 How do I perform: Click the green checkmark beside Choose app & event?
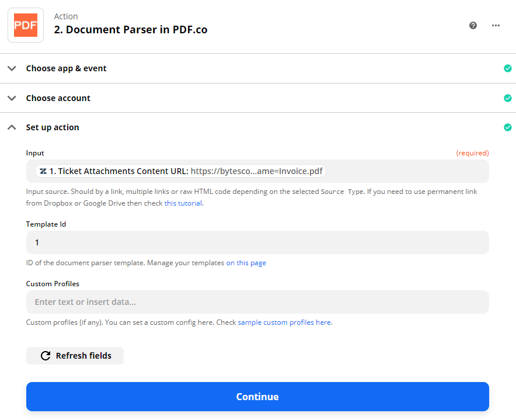508,68
